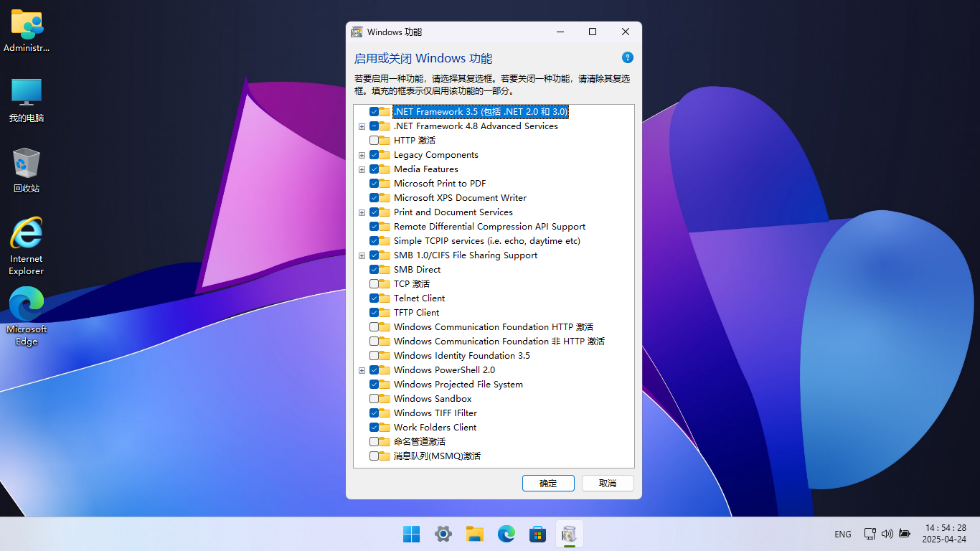The image size is (980, 551).
Task: Open Settings gear in taskbar
Action: pos(443,534)
